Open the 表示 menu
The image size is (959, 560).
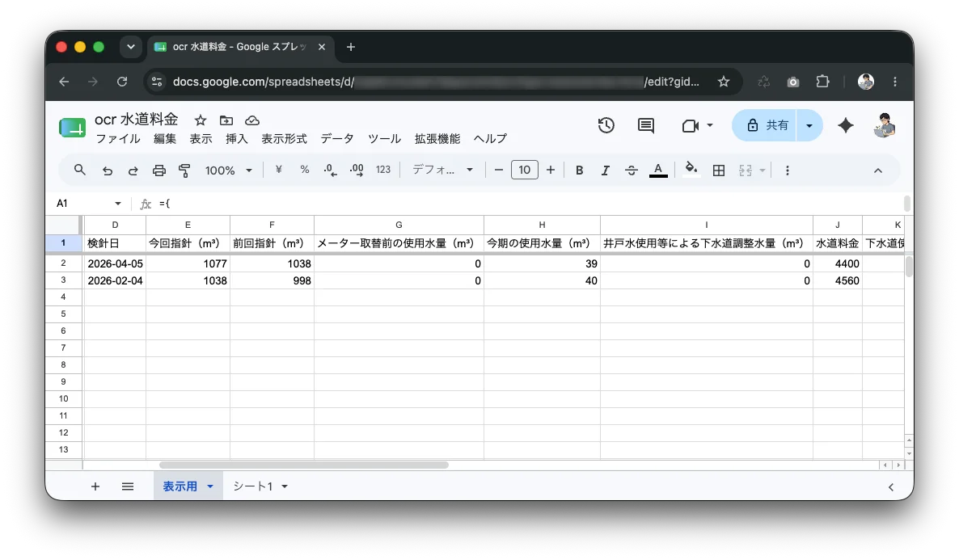tap(201, 139)
